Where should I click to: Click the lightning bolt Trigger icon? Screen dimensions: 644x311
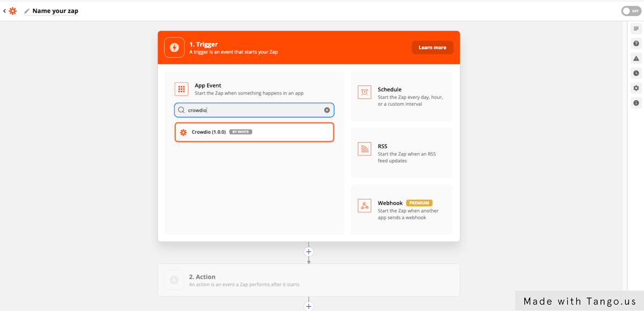(174, 47)
